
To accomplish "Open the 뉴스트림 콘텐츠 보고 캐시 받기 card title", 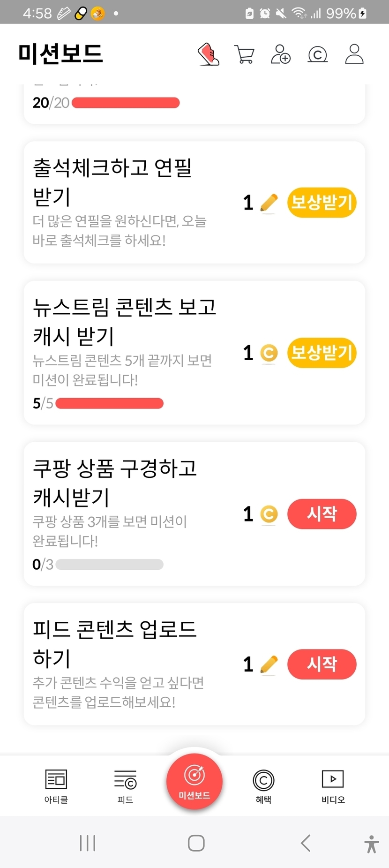I will pyautogui.click(x=125, y=321).
